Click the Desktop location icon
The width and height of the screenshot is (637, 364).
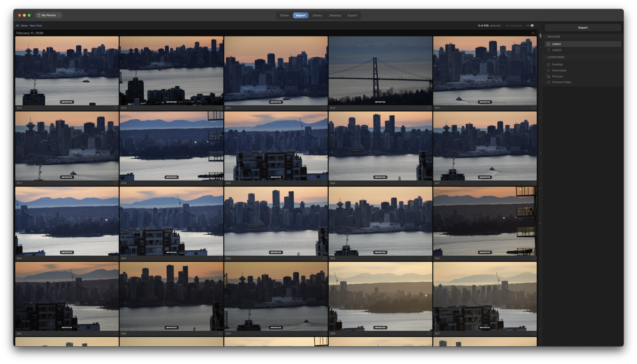[549, 64]
